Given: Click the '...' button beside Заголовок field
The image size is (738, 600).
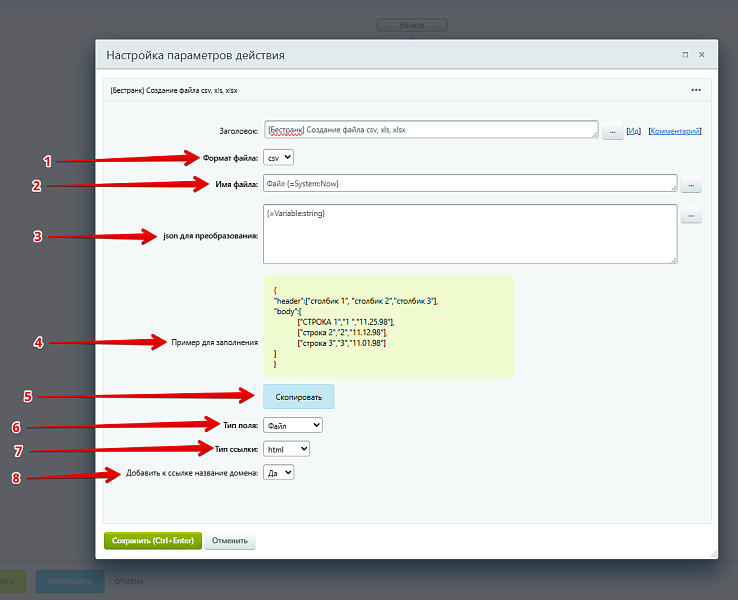Looking at the screenshot, I should tap(612, 131).
